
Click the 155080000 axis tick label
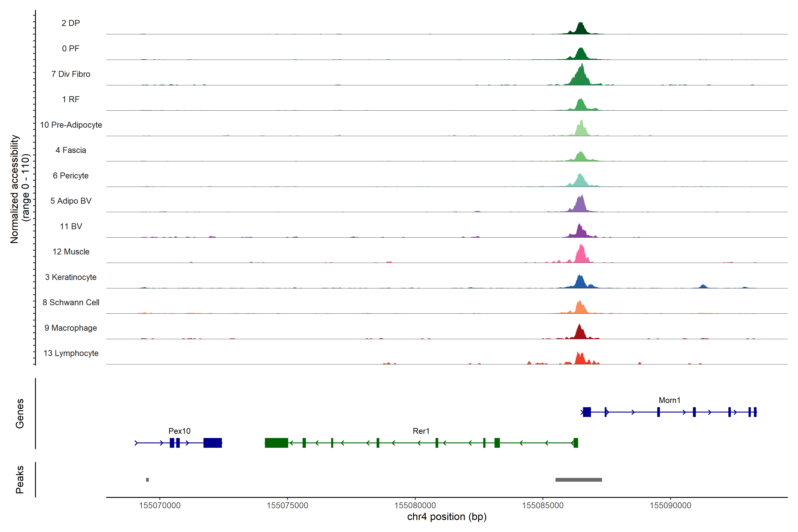[415, 506]
